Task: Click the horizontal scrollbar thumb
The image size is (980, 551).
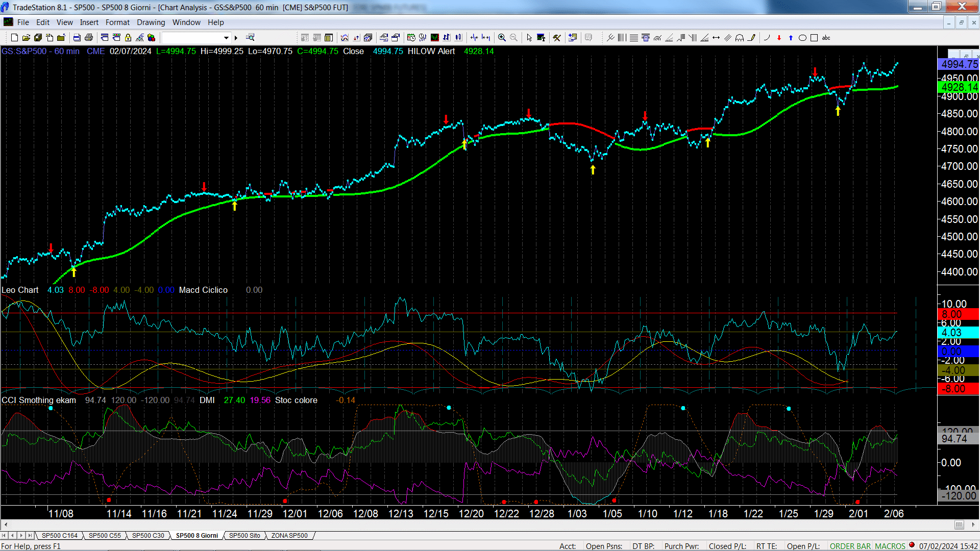Action: (959, 524)
